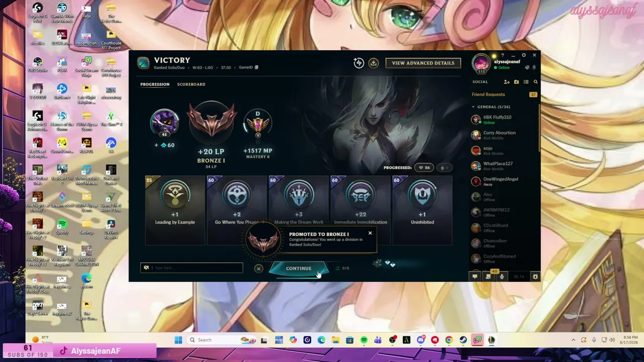Open the League client settings gear
Image resolution: width=644 pixels, height=362 pixels.
pos(524,55)
